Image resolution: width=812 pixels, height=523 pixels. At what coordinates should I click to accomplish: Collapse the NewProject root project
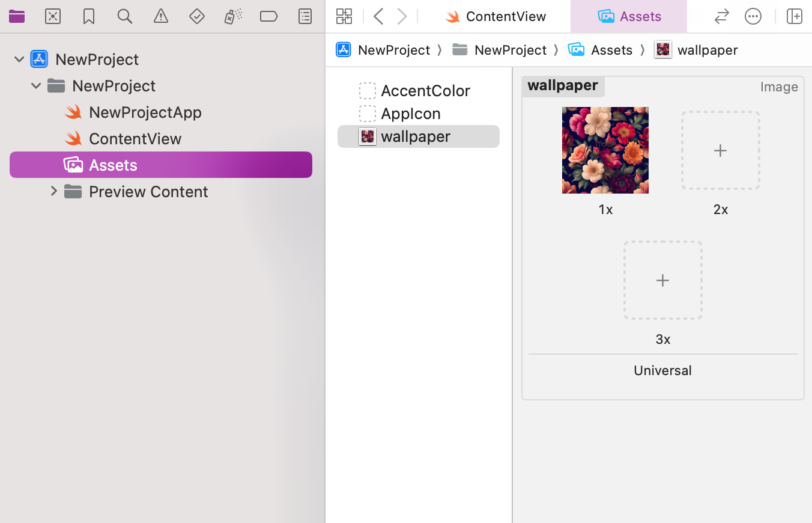click(19, 60)
